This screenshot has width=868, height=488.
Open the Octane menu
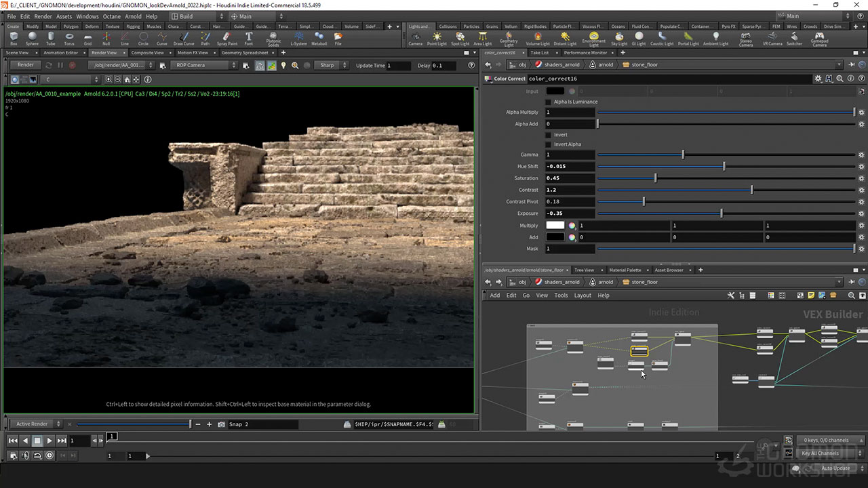pyautogui.click(x=111, y=16)
